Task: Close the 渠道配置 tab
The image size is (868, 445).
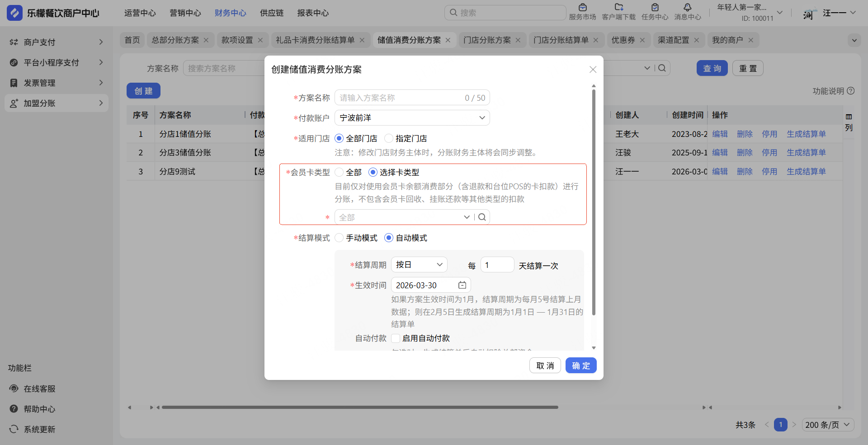Action: click(697, 40)
